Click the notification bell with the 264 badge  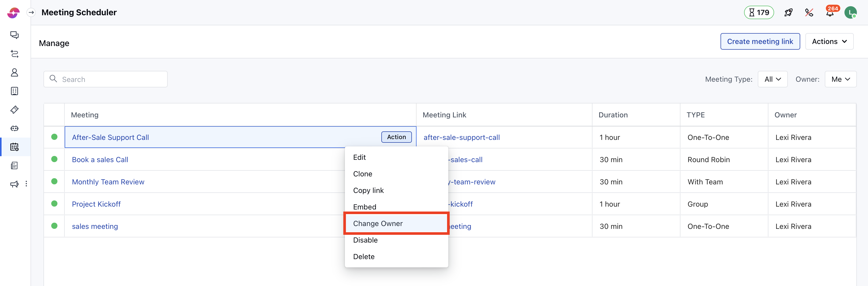tap(830, 13)
